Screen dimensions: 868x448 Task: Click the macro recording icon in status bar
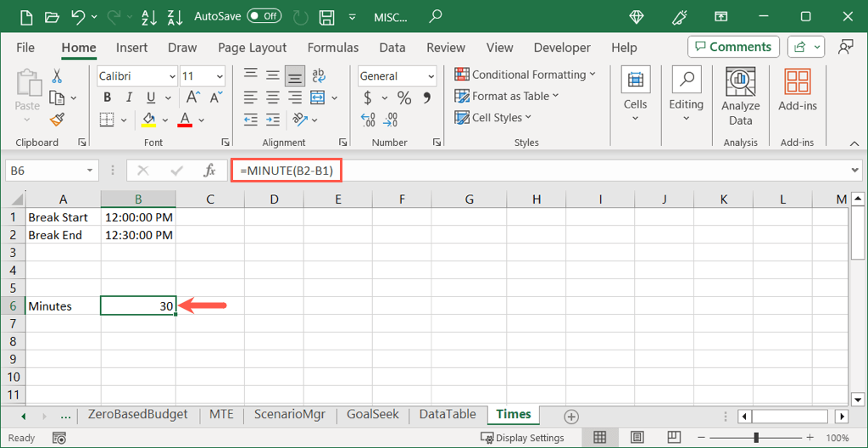tap(60, 438)
